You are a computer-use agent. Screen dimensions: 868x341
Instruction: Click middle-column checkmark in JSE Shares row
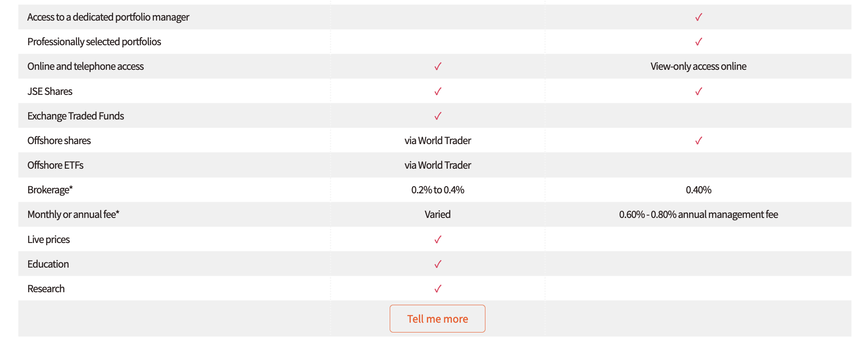438,91
